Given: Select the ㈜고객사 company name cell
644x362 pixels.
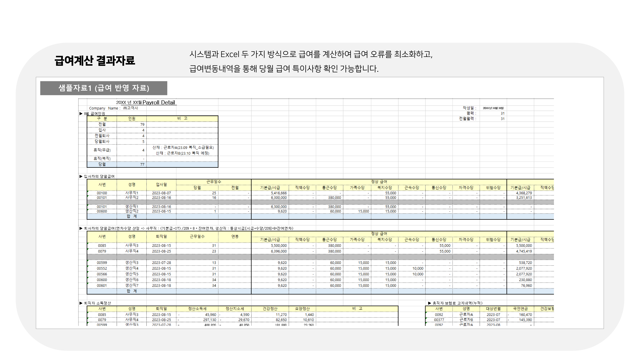Looking at the screenshot, I should click(x=130, y=108).
